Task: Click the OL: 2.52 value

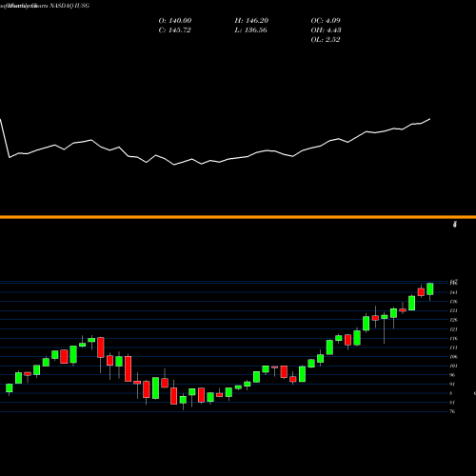Action: coord(326,40)
